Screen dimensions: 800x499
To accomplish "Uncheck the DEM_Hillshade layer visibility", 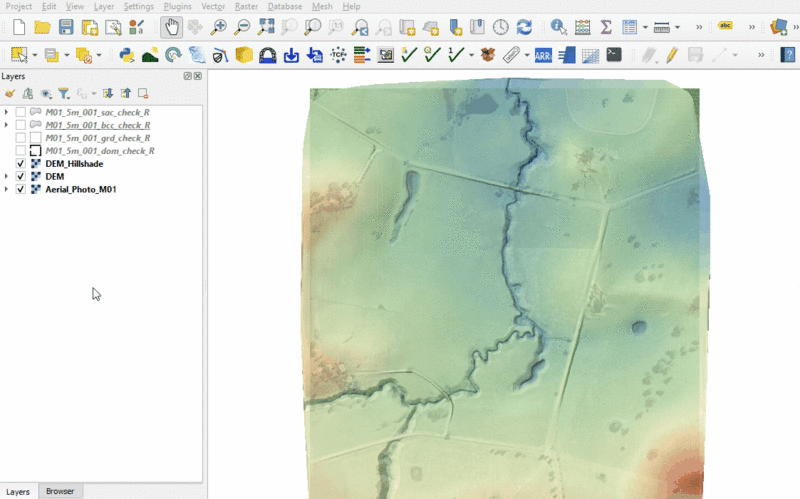I will point(21,164).
